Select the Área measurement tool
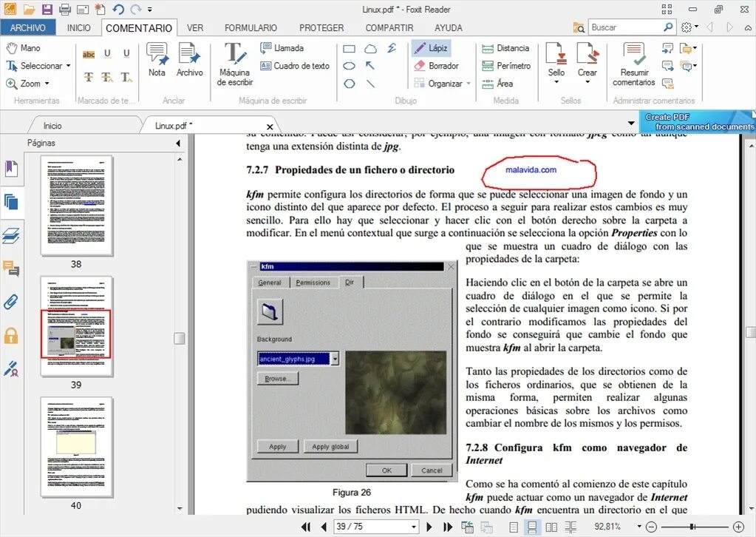The height and width of the screenshot is (537, 756). tap(497, 84)
